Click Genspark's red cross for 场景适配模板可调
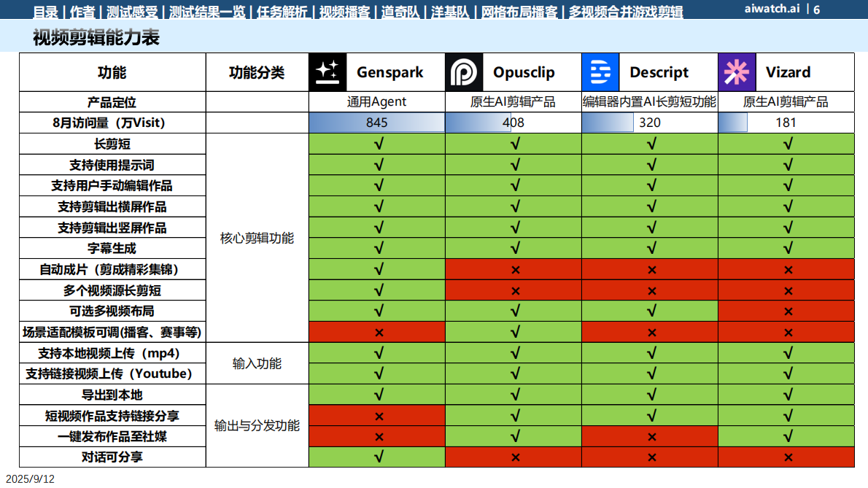The height and width of the screenshot is (488, 868). click(379, 333)
